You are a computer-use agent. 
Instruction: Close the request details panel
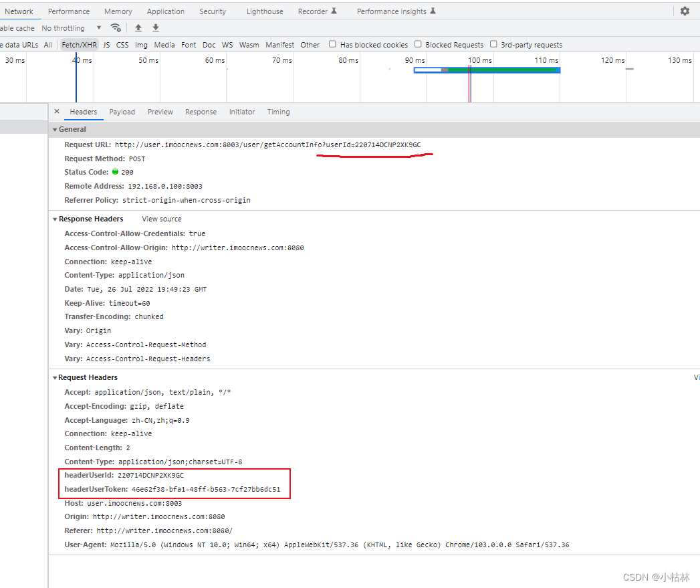coord(57,112)
